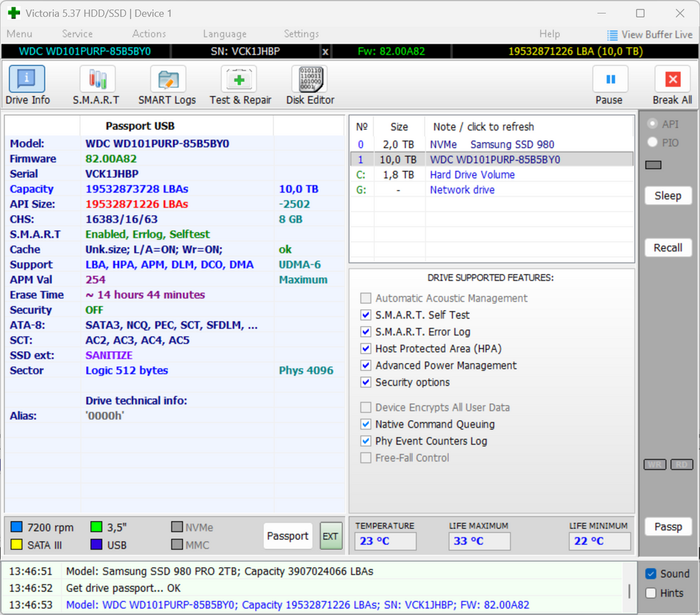Click the Sleep button
The image size is (700, 615).
tap(668, 196)
